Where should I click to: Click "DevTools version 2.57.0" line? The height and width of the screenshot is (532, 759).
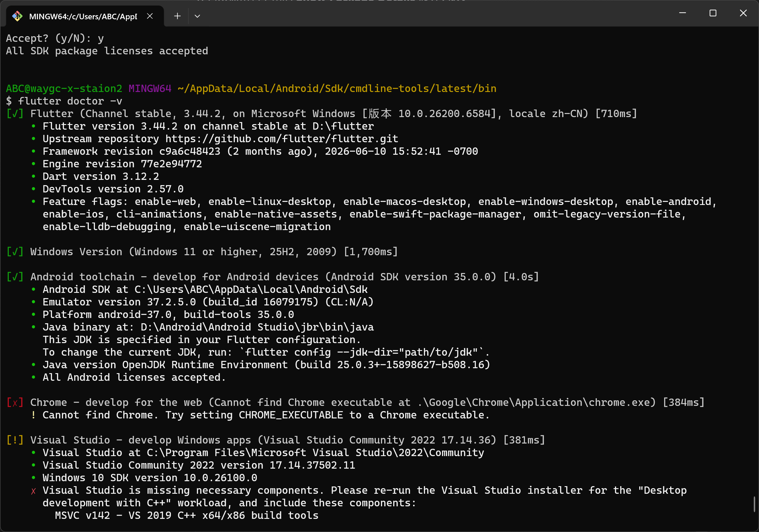[113, 189]
